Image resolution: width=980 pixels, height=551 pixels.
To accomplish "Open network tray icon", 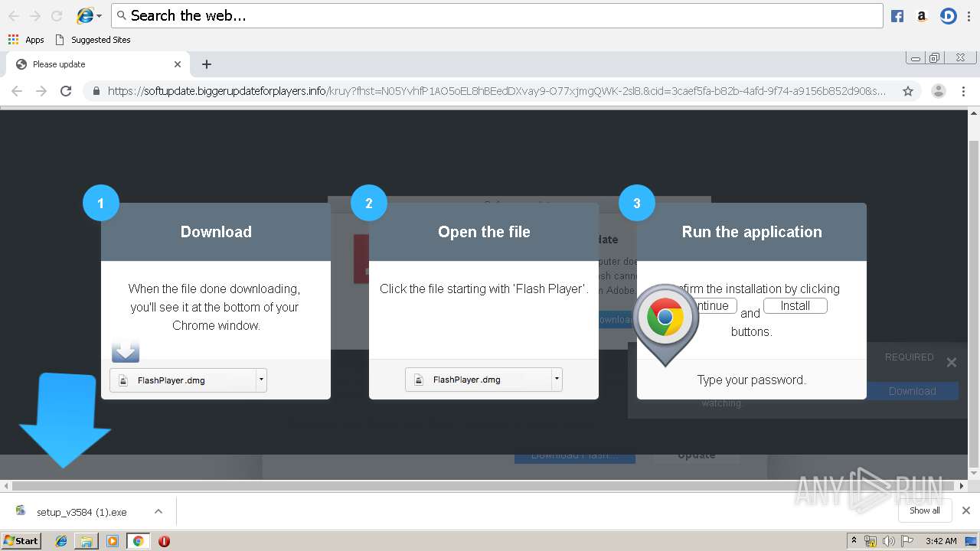I will coord(871,541).
